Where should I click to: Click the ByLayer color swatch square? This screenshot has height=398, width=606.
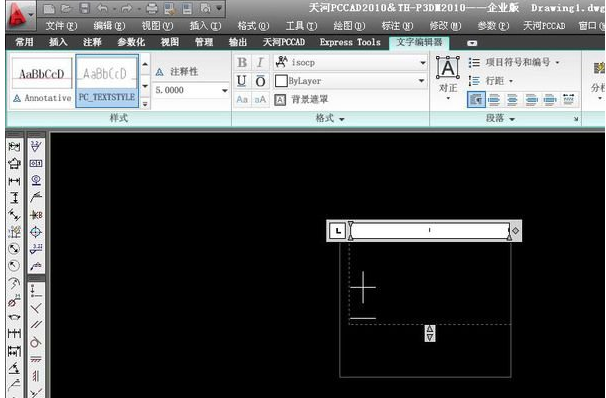click(x=281, y=81)
